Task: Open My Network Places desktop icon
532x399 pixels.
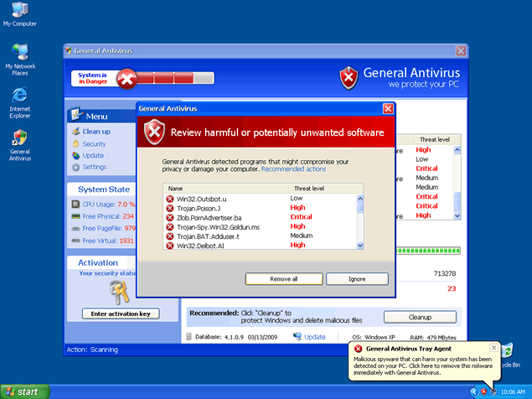Action: pos(19,54)
